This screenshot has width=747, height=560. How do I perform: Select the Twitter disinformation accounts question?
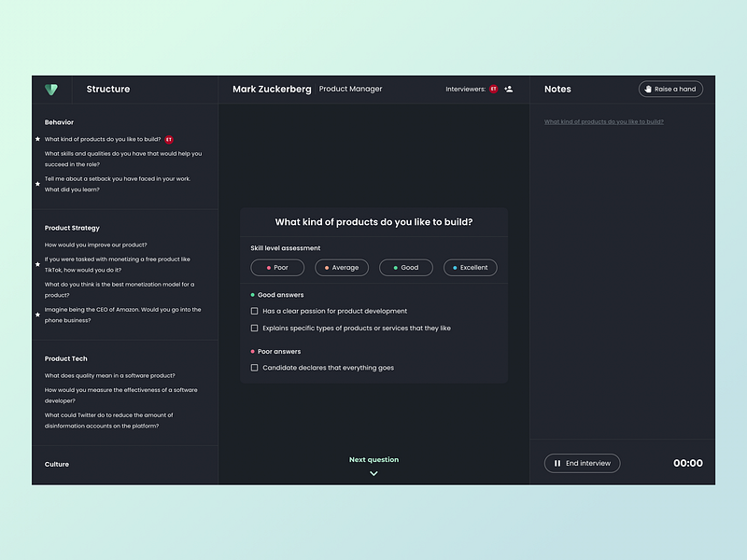coord(109,421)
